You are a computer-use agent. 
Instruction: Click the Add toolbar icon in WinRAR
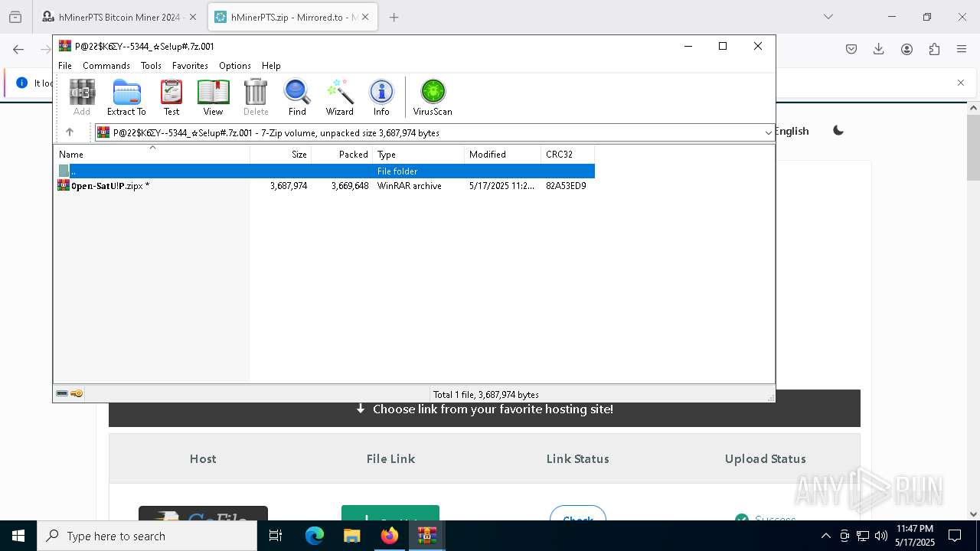(82, 97)
